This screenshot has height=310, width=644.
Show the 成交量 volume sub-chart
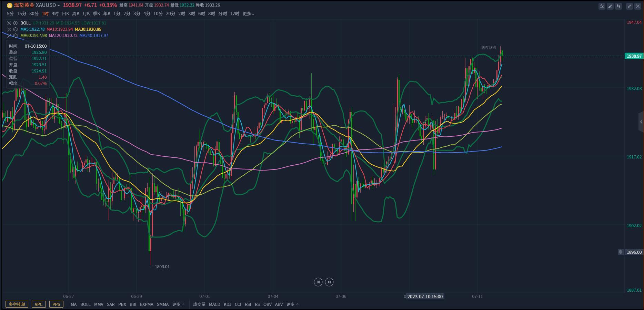coord(199,304)
